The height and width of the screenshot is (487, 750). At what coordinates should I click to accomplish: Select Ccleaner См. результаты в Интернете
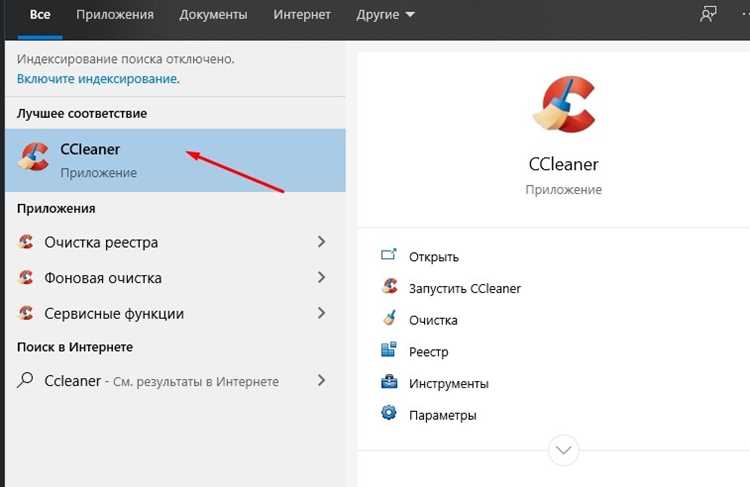click(175, 380)
